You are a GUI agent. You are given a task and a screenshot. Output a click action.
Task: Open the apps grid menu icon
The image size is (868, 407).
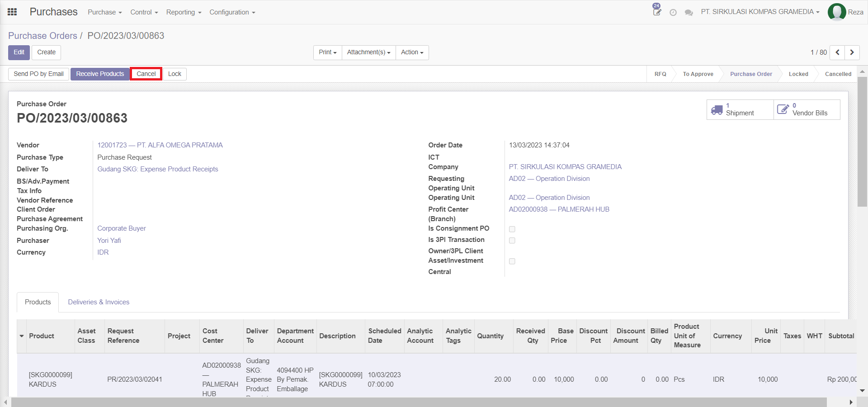tap(12, 12)
